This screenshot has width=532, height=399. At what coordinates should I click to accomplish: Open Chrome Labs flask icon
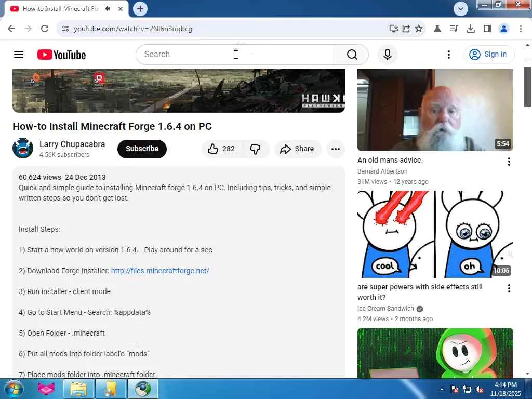pos(437,29)
